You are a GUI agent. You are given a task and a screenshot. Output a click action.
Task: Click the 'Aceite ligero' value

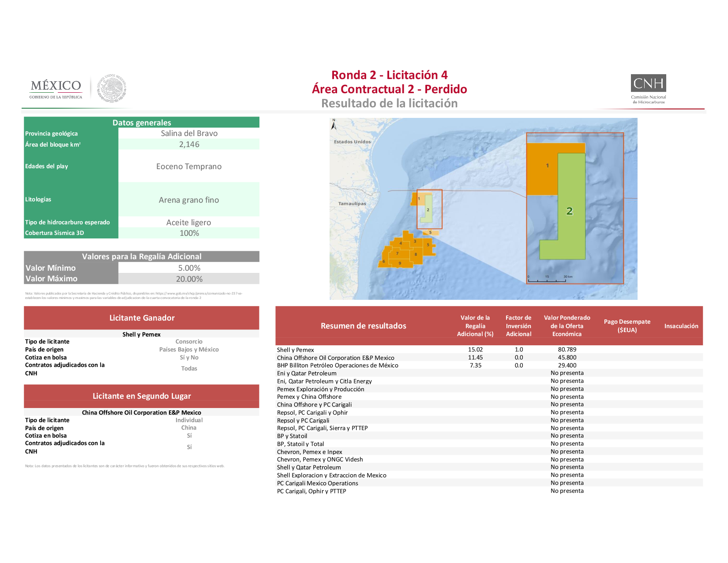click(x=189, y=223)
